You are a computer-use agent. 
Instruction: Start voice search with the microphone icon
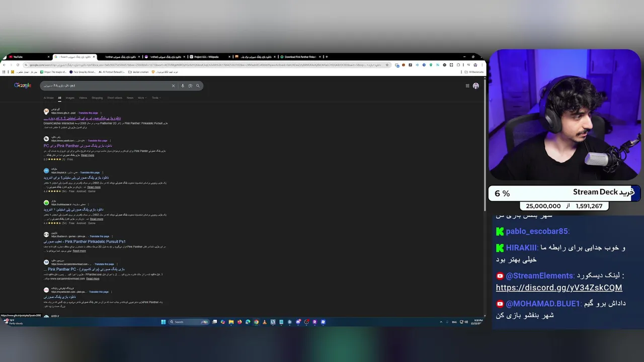183,85
